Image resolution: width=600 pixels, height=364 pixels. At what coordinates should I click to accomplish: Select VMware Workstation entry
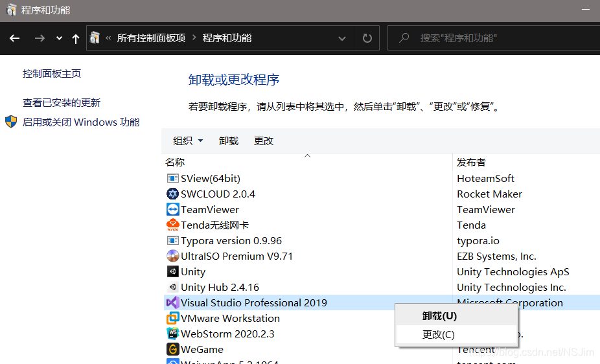tap(230, 318)
